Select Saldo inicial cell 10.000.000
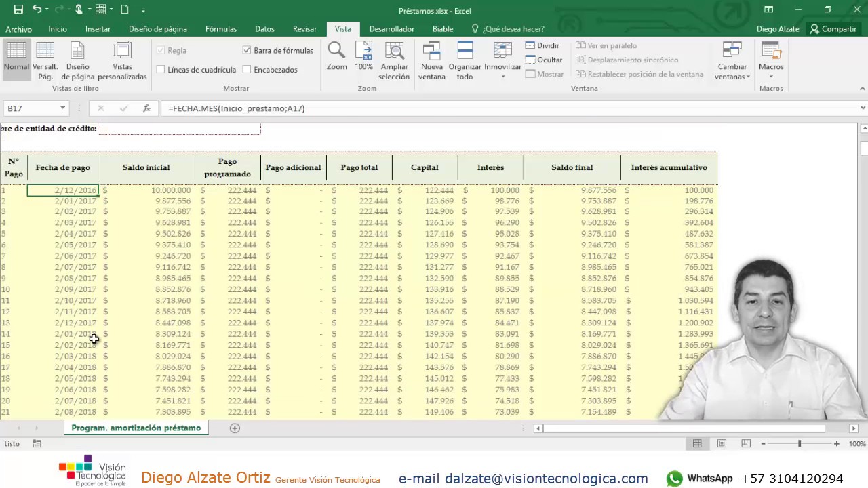Screen dimensions: 868x488 [146, 190]
